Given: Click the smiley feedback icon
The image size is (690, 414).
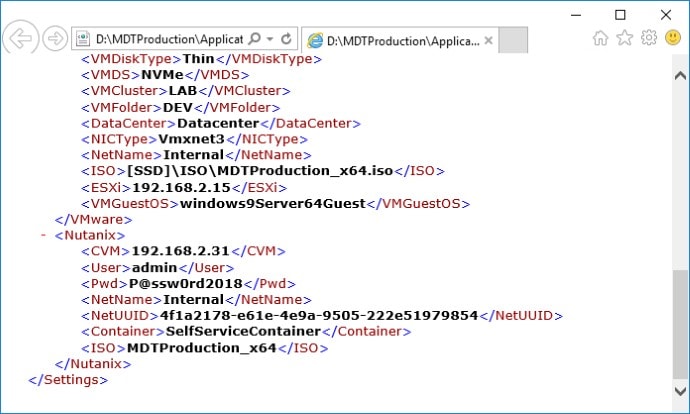Looking at the screenshot, I should click(x=673, y=38).
